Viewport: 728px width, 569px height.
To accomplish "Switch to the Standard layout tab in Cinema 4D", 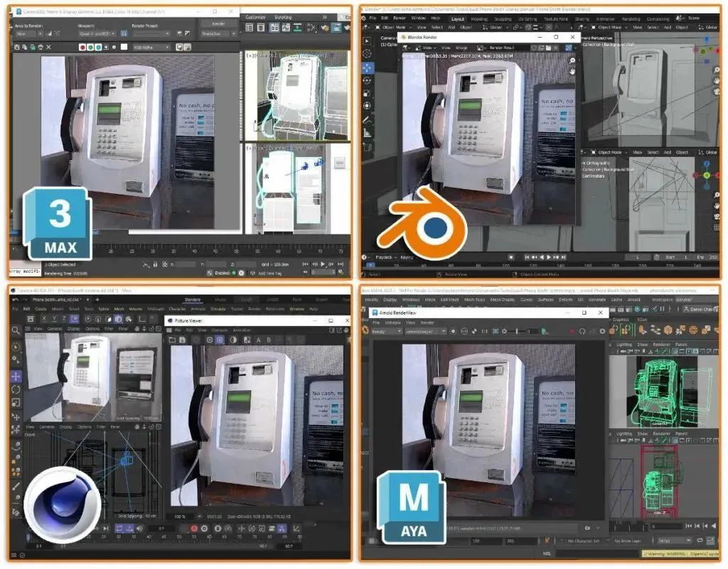I will (192, 300).
